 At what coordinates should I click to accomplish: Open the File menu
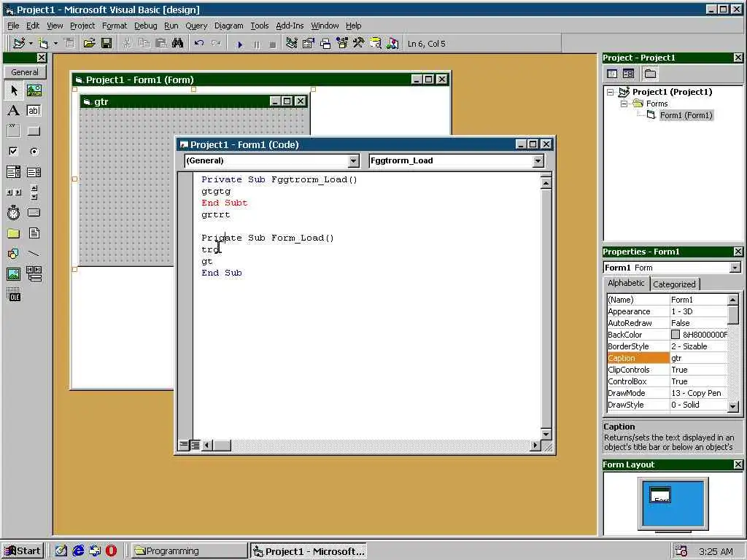(13, 26)
